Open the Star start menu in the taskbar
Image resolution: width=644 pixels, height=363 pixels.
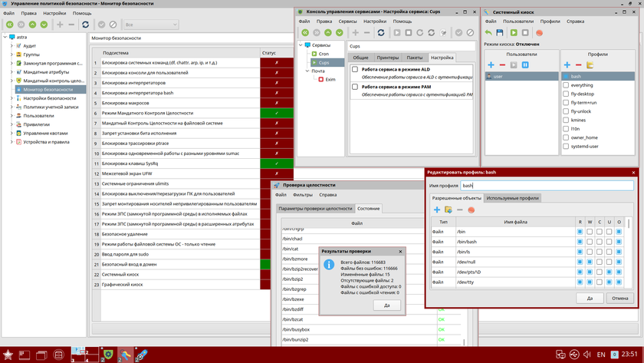9,354
